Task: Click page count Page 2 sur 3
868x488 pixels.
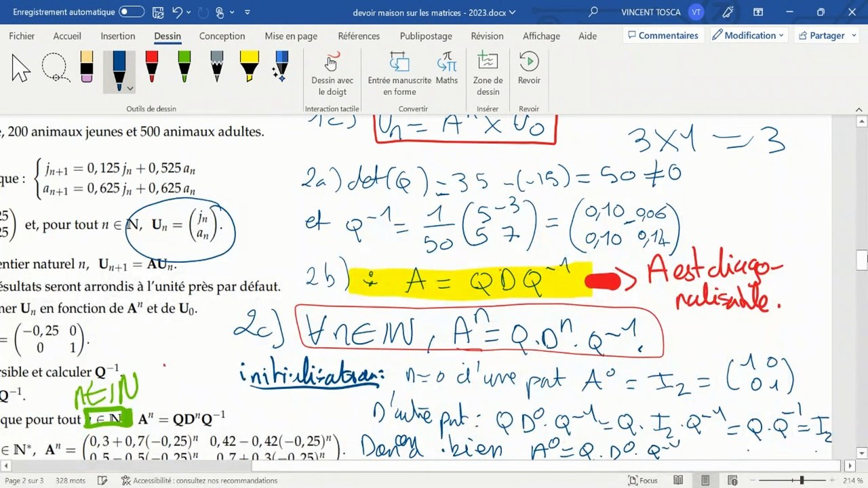Action: [24, 481]
